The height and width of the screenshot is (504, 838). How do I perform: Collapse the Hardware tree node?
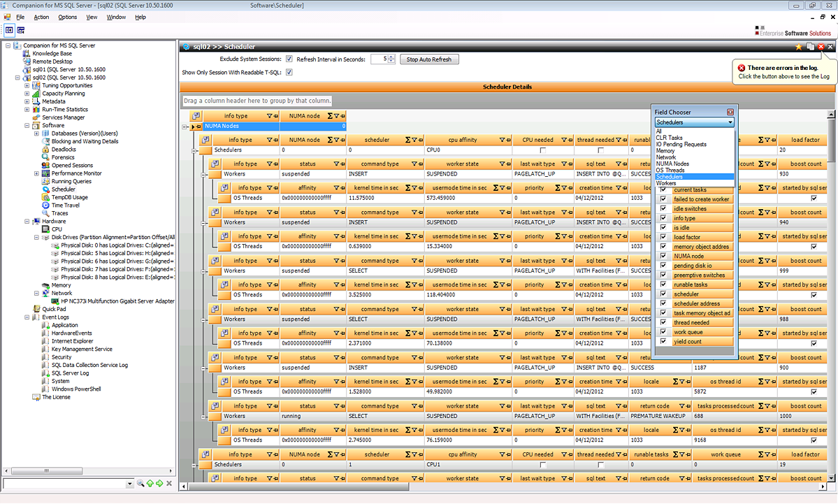point(27,222)
